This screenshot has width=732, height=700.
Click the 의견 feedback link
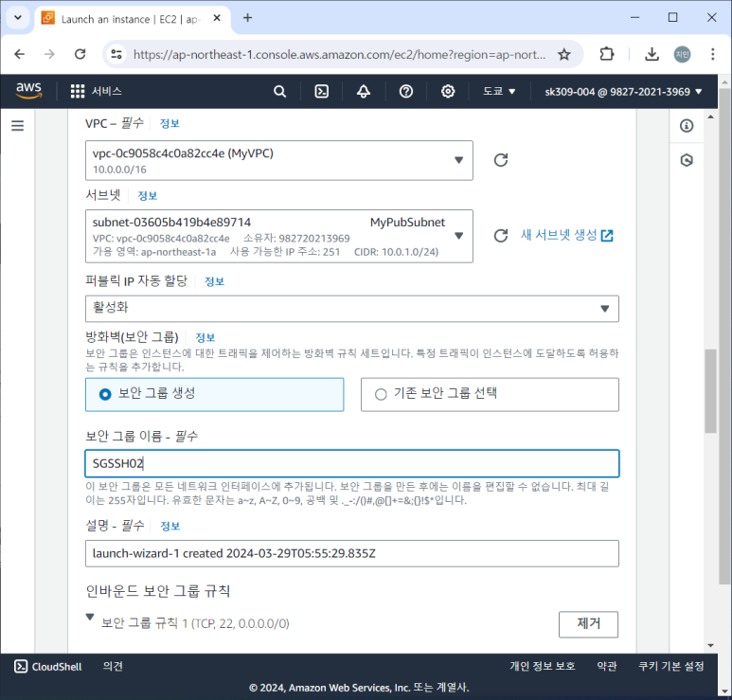113,667
